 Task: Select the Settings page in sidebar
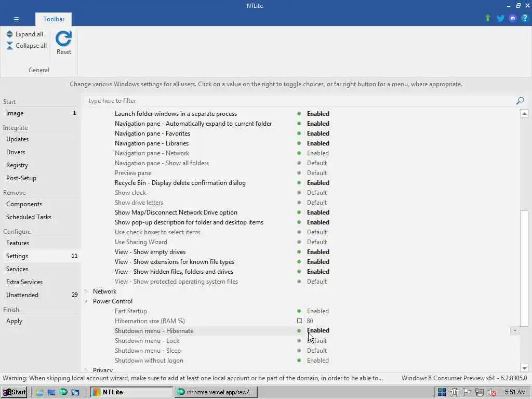coord(41,256)
